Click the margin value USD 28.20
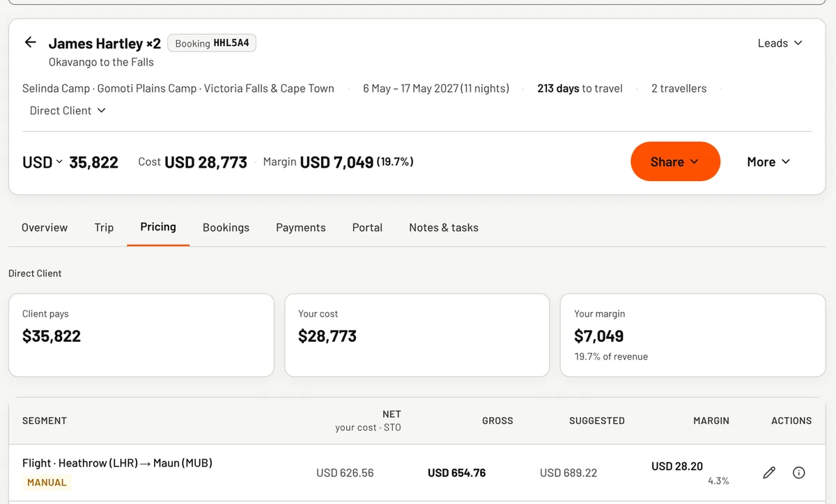Viewport: 836px width, 504px height. click(677, 466)
